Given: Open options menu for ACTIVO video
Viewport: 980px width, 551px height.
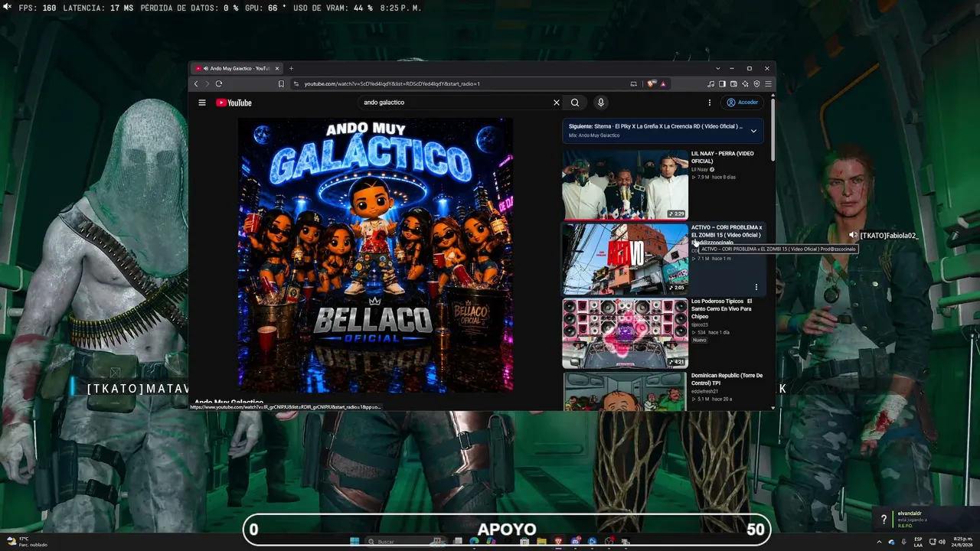Looking at the screenshot, I should click(756, 288).
